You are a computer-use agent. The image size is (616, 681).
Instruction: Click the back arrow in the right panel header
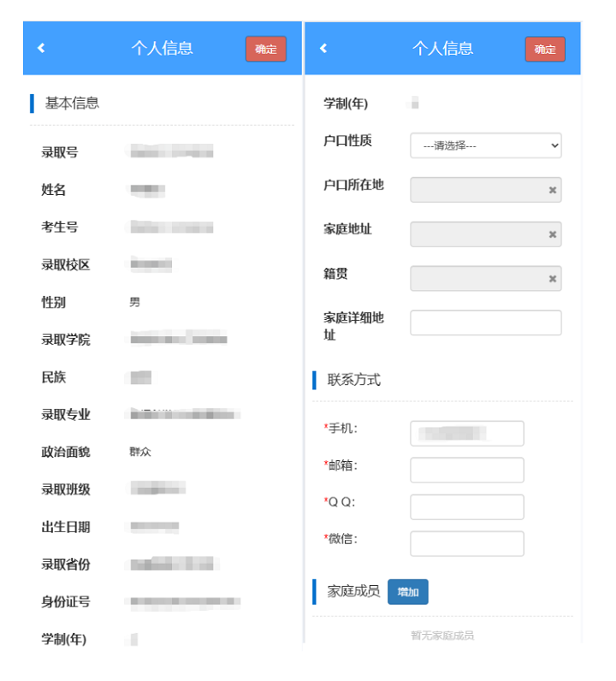point(323,49)
